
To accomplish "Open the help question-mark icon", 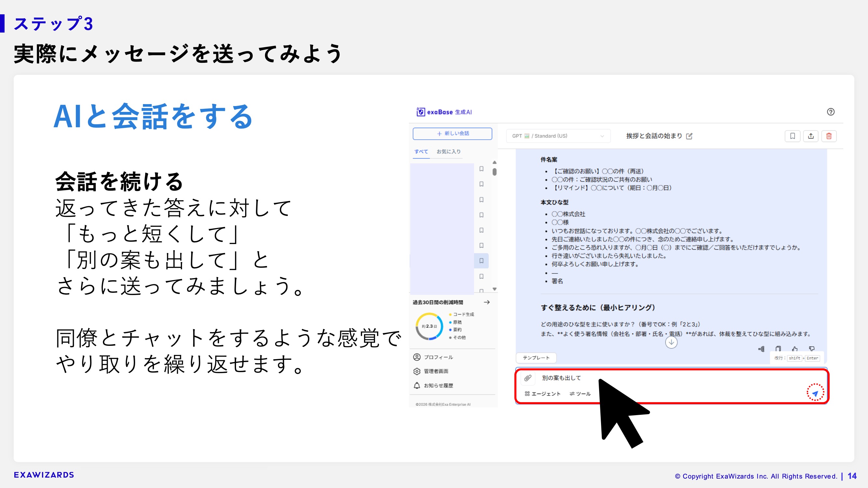I will pyautogui.click(x=831, y=112).
